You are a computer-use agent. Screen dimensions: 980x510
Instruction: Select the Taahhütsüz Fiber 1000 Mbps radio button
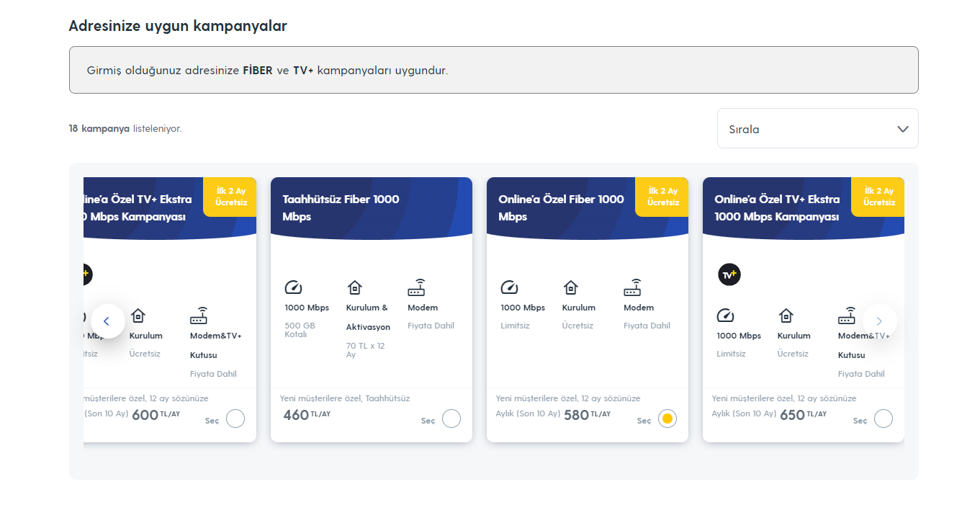451,419
